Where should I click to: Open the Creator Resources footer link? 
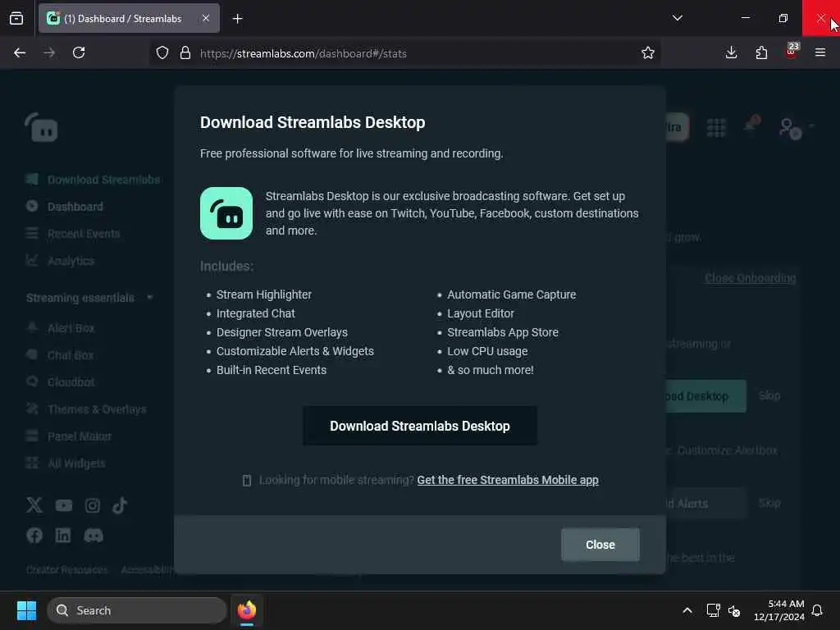click(x=67, y=569)
